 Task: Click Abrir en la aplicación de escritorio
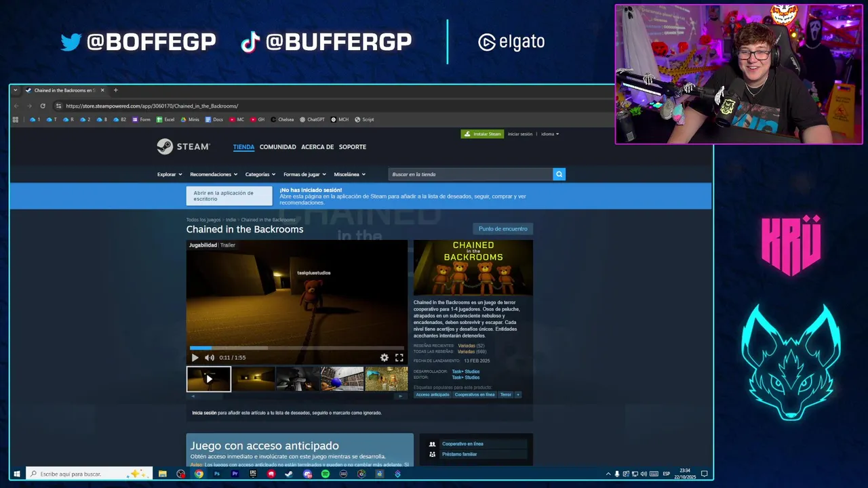point(229,196)
